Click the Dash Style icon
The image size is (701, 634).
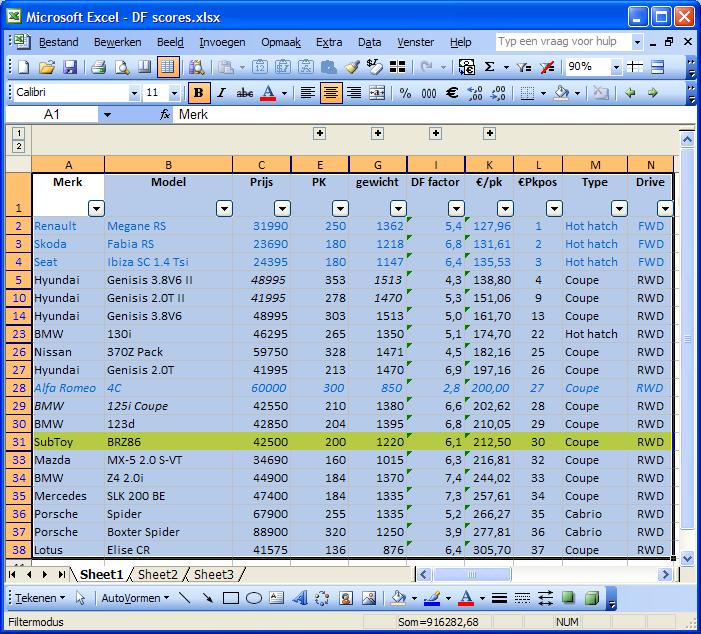click(x=522, y=598)
